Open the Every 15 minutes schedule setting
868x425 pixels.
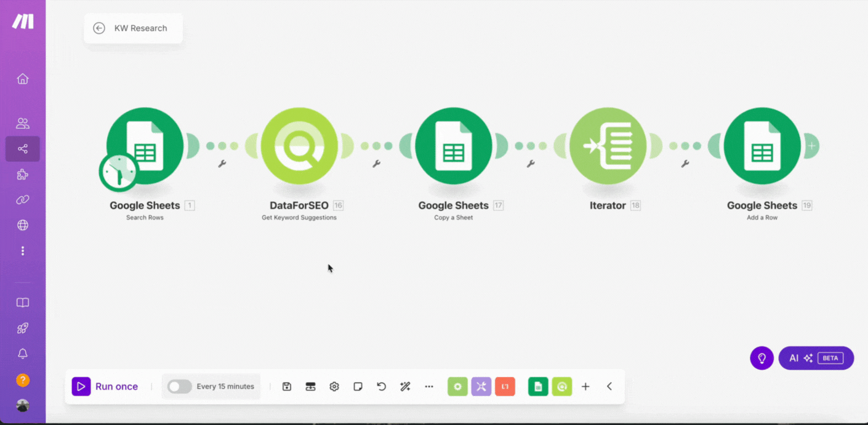click(225, 386)
